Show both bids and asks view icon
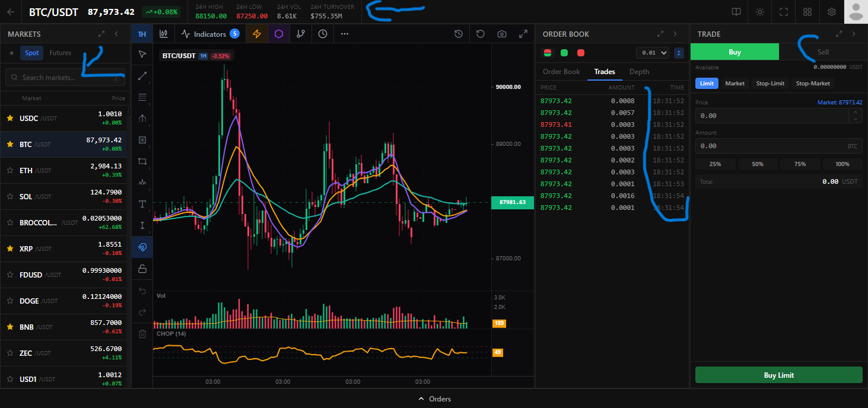This screenshot has height=408, width=868. coord(547,53)
